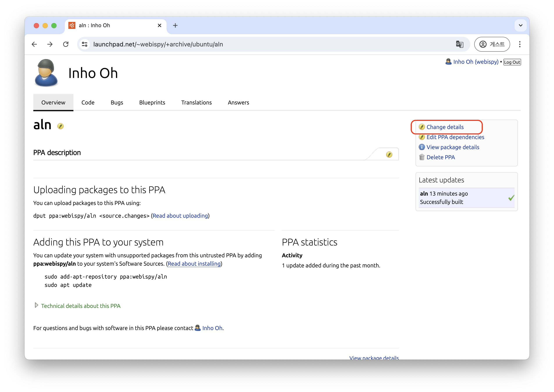Open the Bugs tab

tap(117, 102)
